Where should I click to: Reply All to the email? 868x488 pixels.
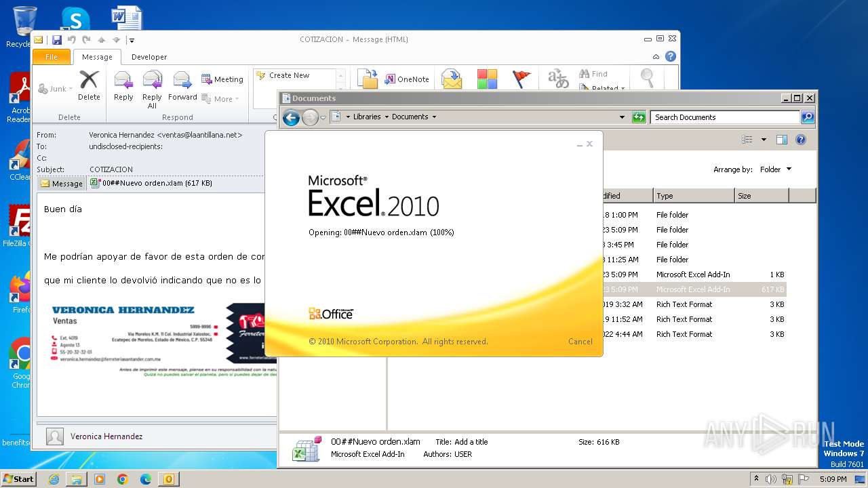coord(152,89)
